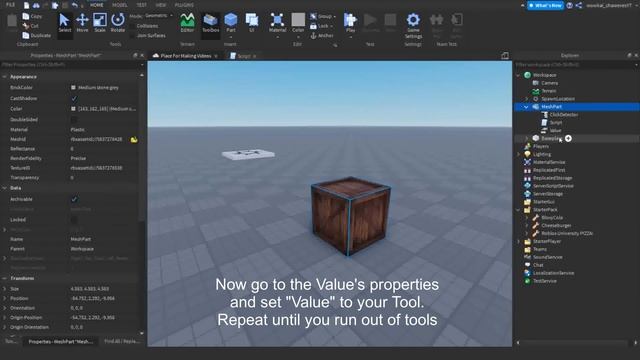
Task: Click the Group button in ribbon
Action: pyautogui.click(x=322, y=16)
